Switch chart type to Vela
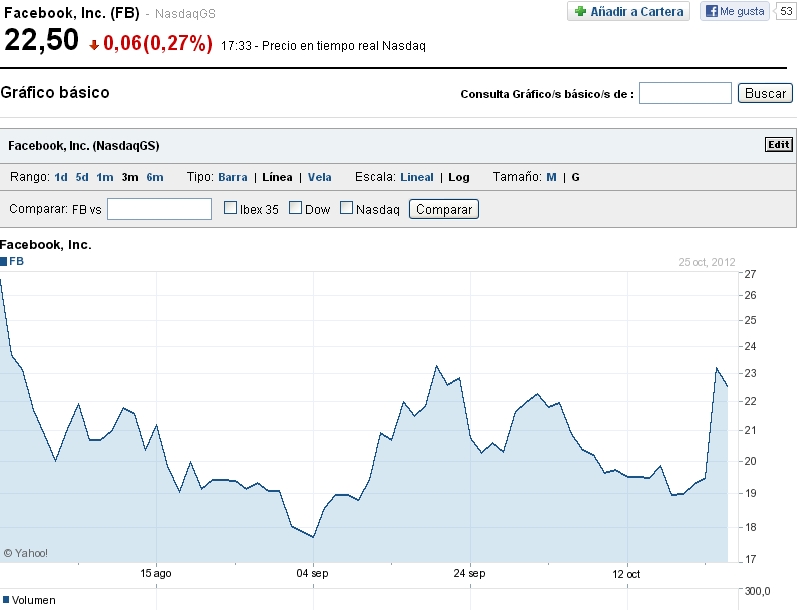The height and width of the screenshot is (610, 799). tap(319, 177)
